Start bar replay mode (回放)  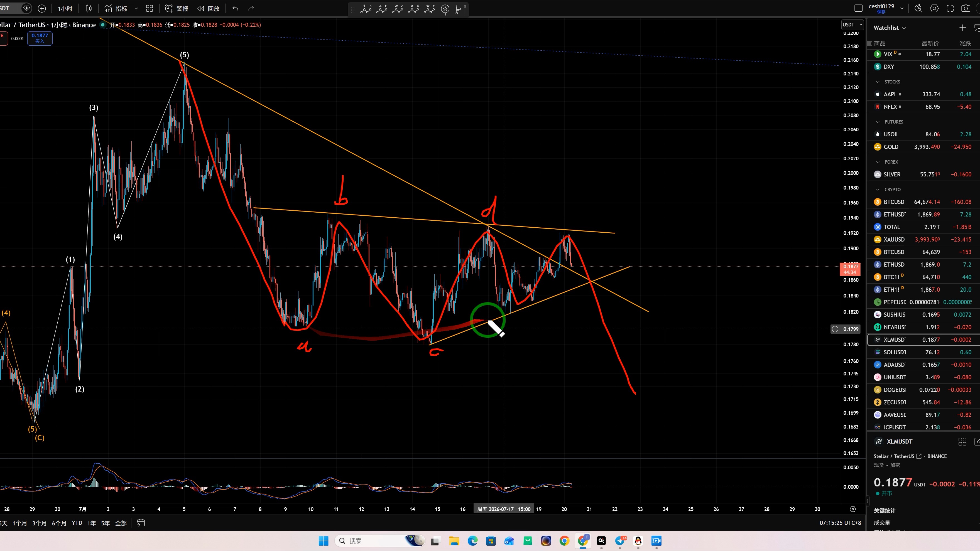coord(209,8)
